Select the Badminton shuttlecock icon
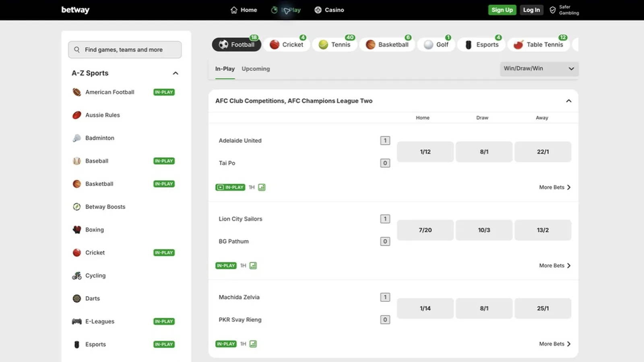Image resolution: width=644 pixels, height=362 pixels. [x=76, y=138]
